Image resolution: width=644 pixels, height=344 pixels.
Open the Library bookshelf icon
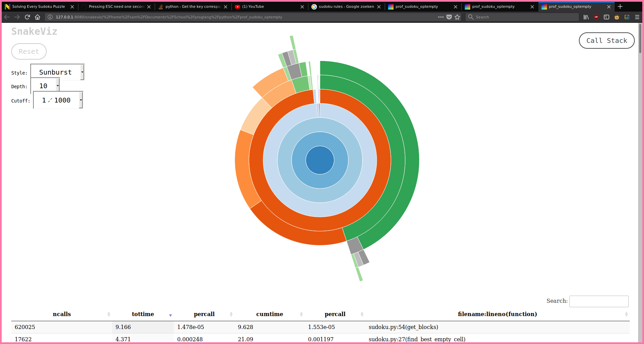(586, 17)
